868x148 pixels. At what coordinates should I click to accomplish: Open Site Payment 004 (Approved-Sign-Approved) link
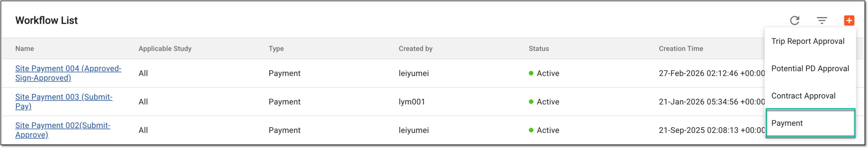point(68,73)
